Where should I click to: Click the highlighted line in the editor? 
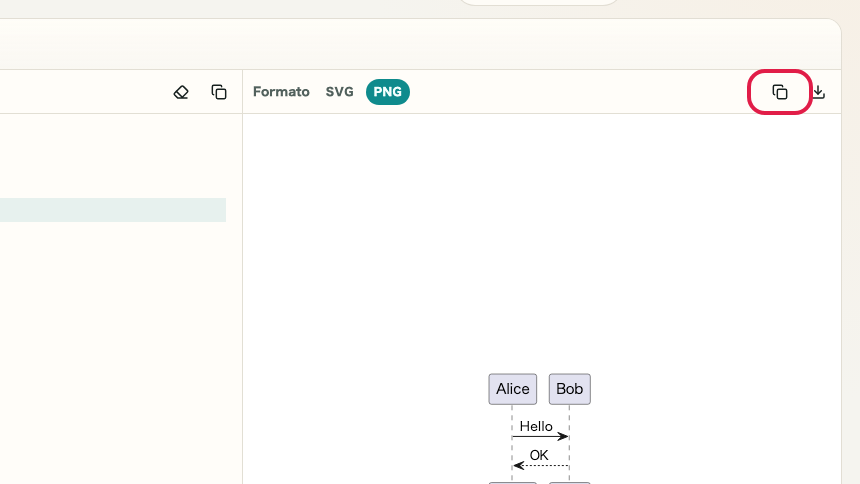(113, 210)
